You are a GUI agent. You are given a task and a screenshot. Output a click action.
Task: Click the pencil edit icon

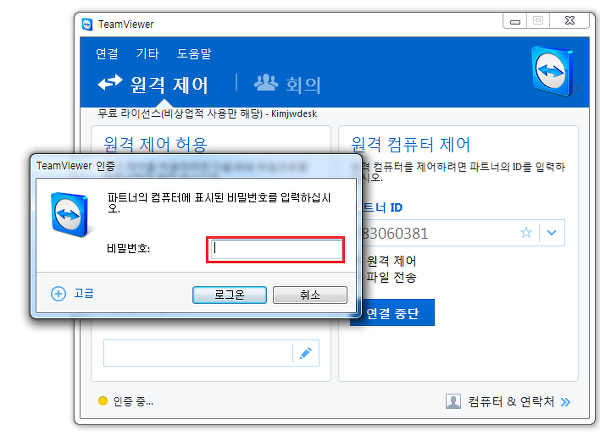306,353
